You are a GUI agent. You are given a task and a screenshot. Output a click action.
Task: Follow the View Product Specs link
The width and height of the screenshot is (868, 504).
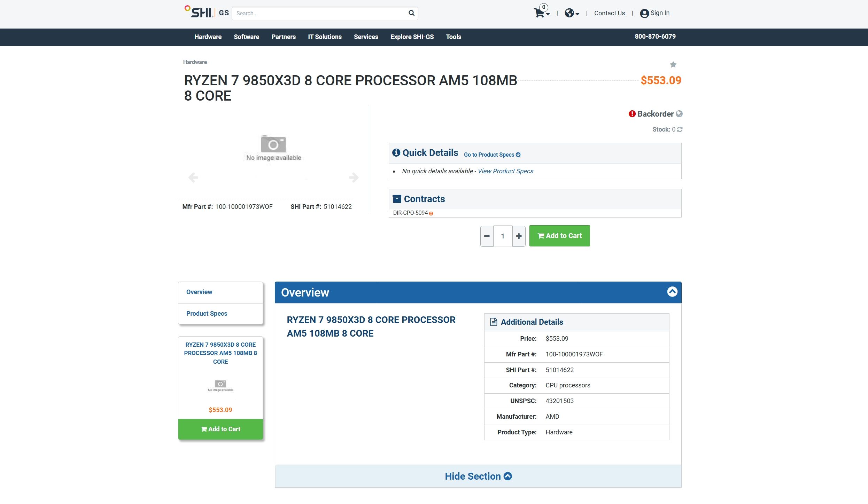pos(505,171)
